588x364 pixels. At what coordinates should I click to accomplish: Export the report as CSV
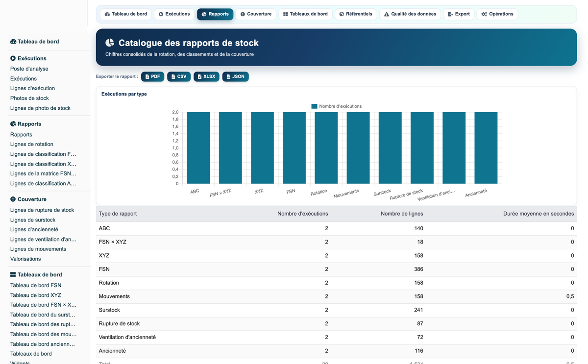(179, 76)
